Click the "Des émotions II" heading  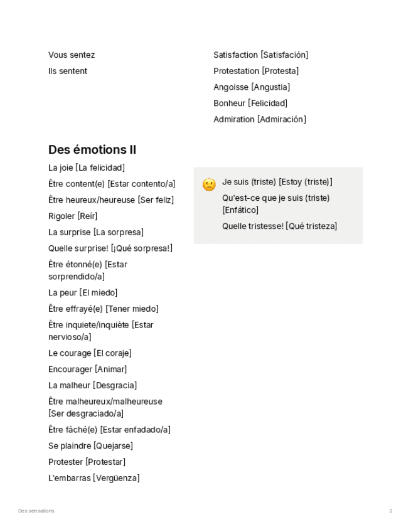(x=92, y=150)
